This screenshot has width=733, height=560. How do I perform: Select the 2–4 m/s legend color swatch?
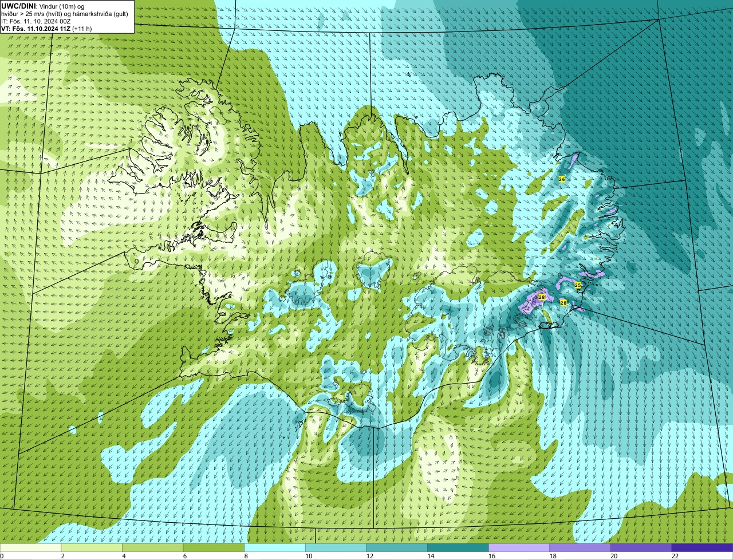coord(92,547)
